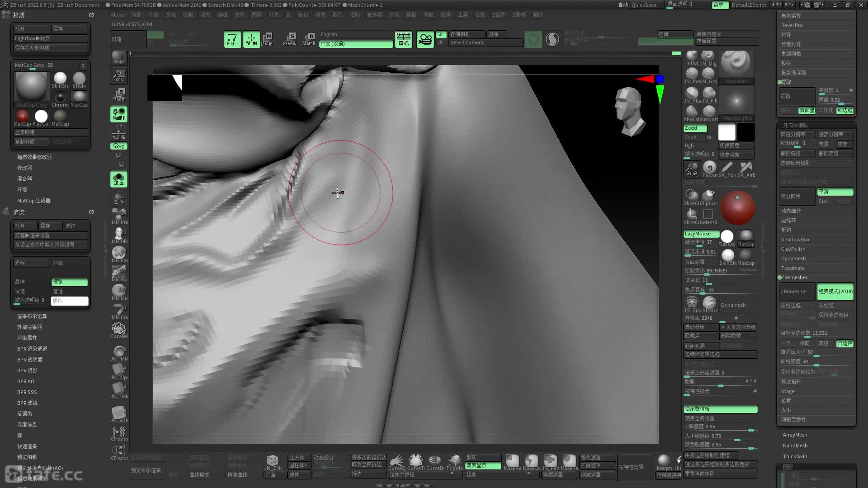Activate the Edit mode button
Viewport: 868px width, 488px height.
[x=232, y=39]
